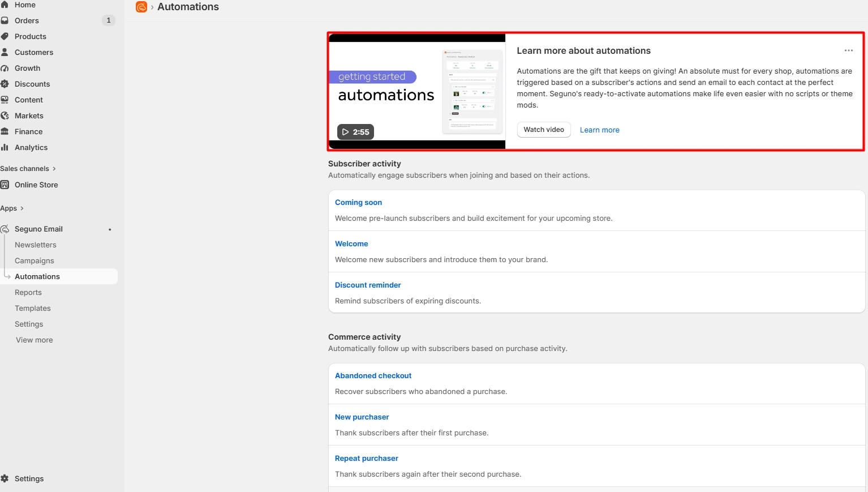Viewport: 868px width, 492px height.
Task: Click the Settings gear icon at bottom
Action: (x=5, y=478)
